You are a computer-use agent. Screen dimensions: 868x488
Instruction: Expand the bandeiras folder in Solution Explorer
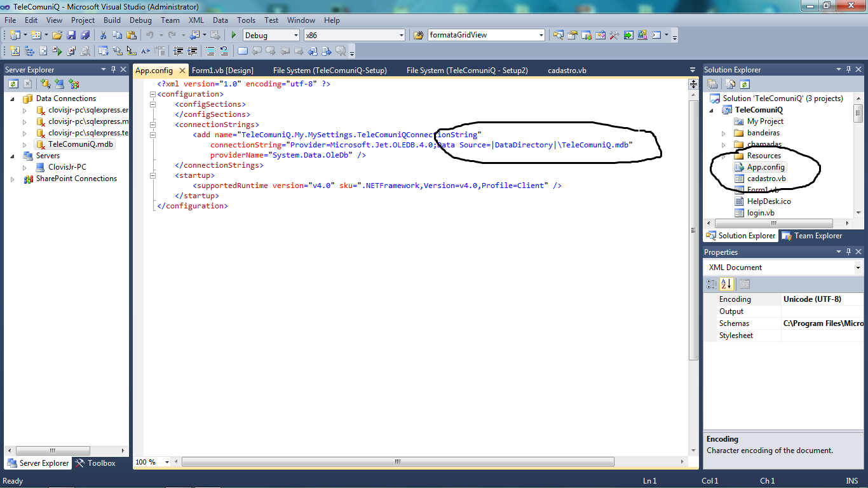click(724, 133)
